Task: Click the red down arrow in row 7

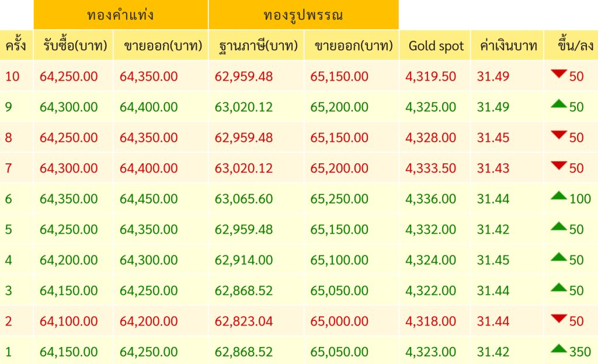Action: pos(559,166)
